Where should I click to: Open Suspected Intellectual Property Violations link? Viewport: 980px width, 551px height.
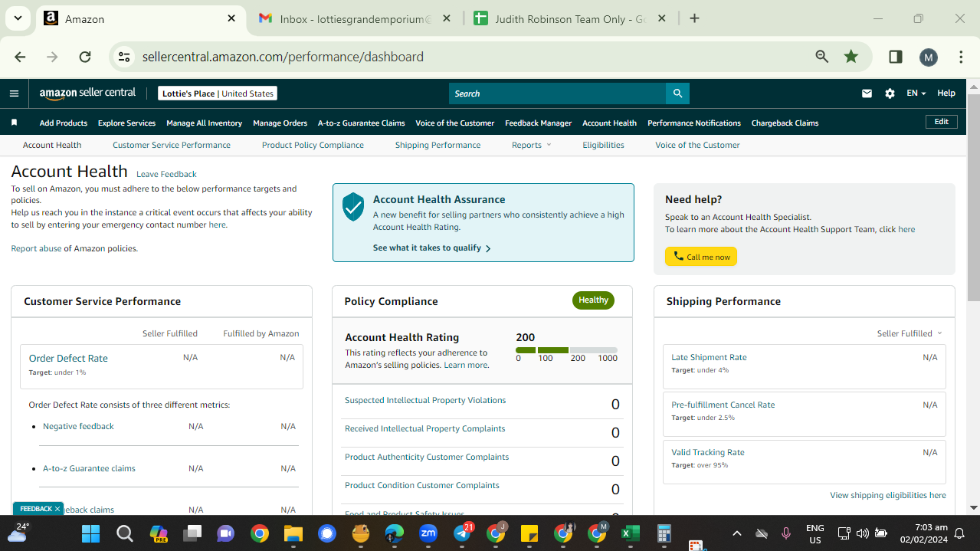pos(425,400)
